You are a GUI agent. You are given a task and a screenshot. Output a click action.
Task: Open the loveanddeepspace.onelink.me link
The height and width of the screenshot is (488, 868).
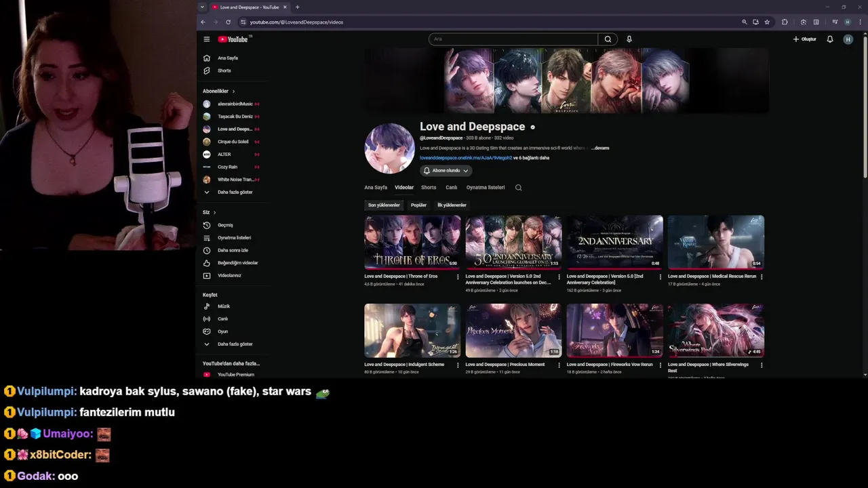click(x=466, y=158)
